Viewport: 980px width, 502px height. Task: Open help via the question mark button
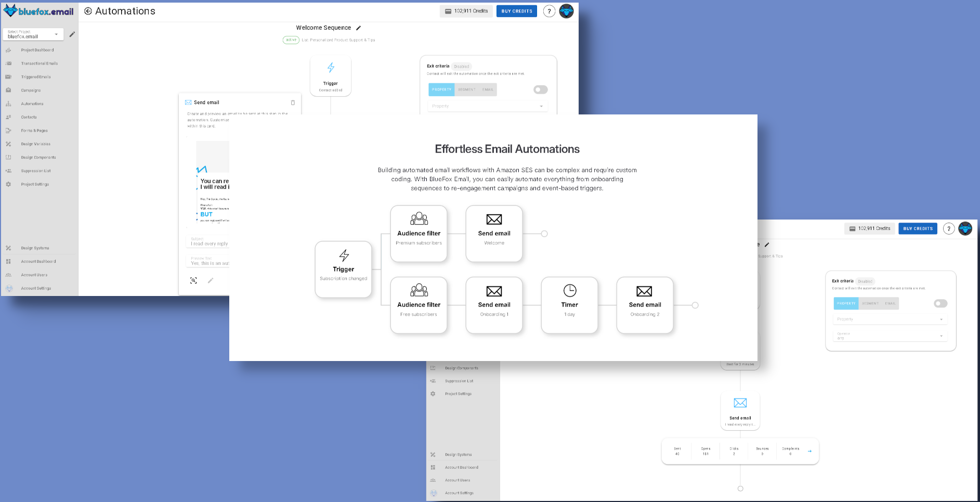point(549,11)
